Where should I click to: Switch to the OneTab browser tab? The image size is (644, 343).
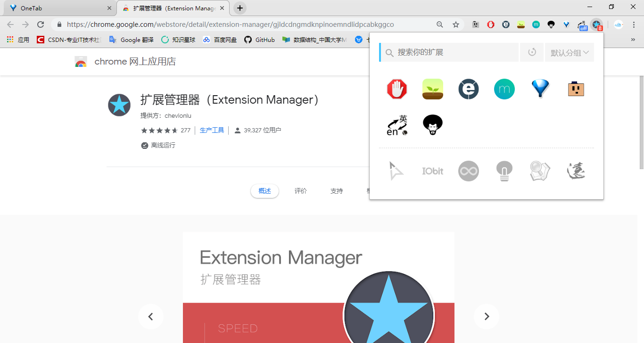(60, 8)
